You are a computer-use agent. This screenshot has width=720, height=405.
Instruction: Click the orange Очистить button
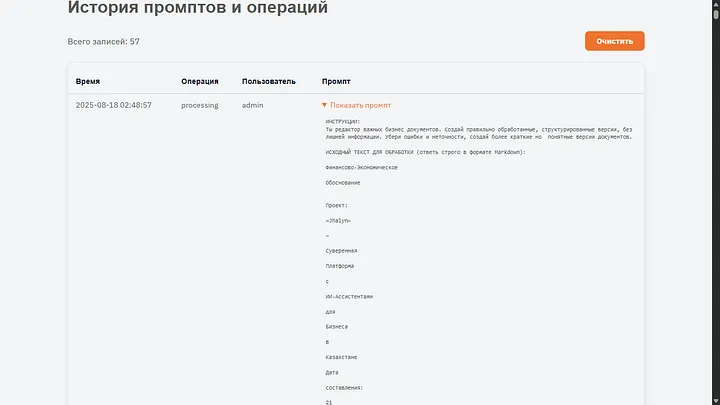pos(614,41)
